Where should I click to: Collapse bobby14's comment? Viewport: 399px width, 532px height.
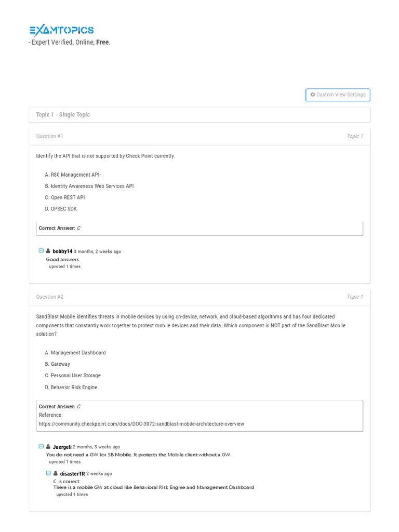(42, 251)
